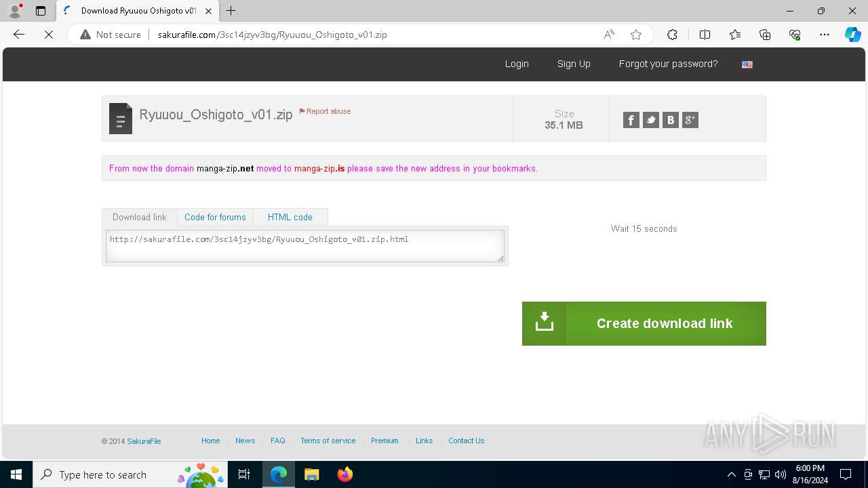Open Premium footer link
This screenshot has width=868, height=488.
pyautogui.click(x=384, y=441)
